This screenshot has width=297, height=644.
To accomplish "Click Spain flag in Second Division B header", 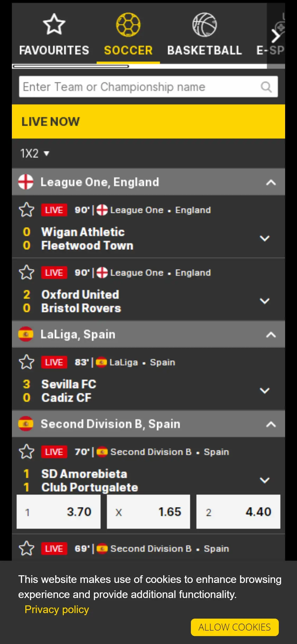I will [x=26, y=424].
